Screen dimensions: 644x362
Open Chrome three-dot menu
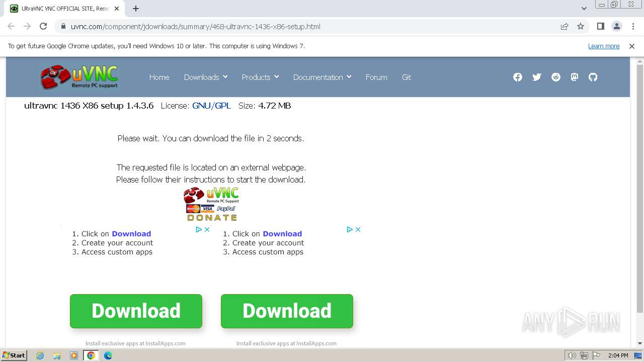point(633,26)
